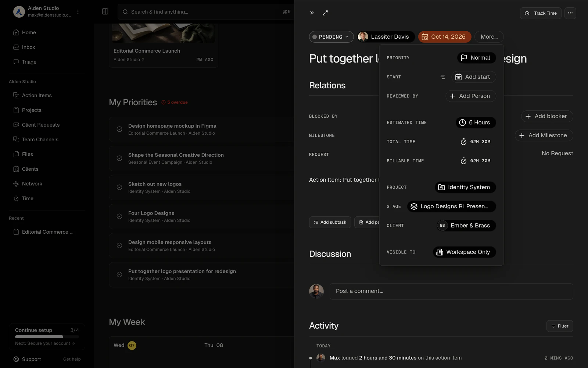Close the More... properties popup
588x368 pixels.
pyautogui.click(x=489, y=37)
